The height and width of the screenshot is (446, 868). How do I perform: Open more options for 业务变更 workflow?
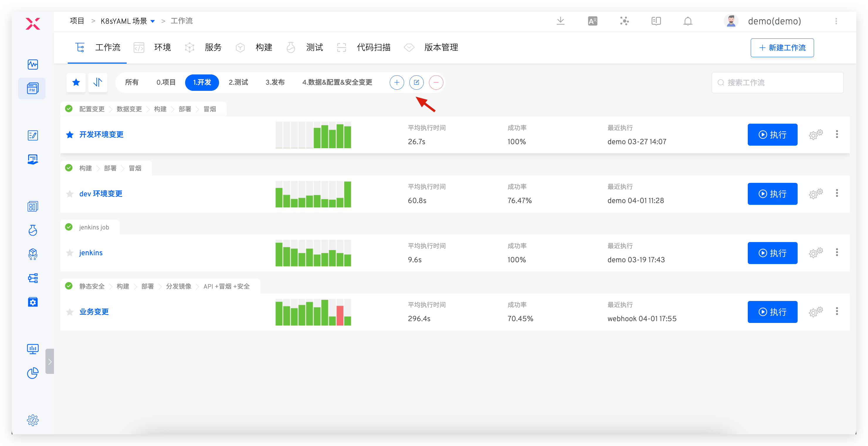pyautogui.click(x=837, y=311)
